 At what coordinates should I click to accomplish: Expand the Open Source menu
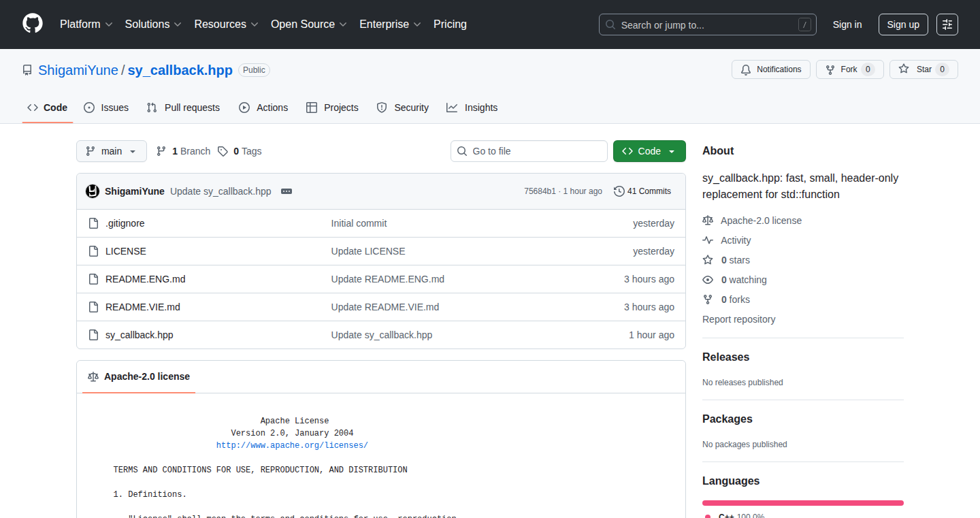309,24
